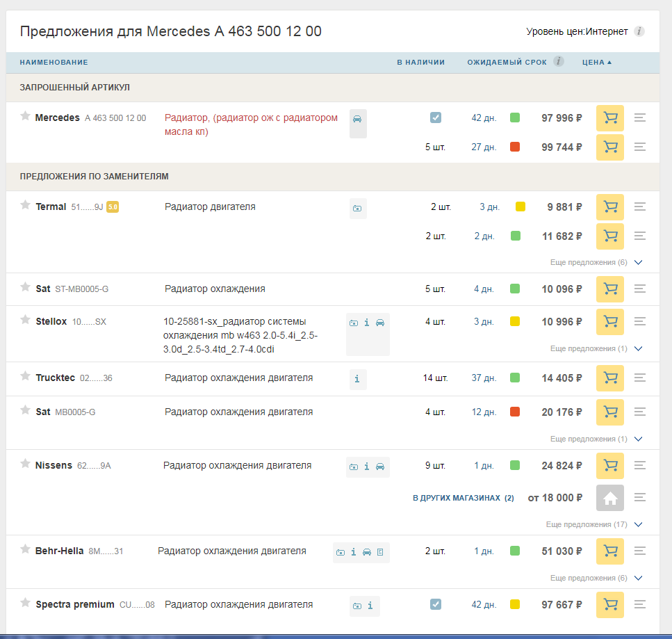Viewport: 672px width, 639px height.
Task: Open the info icon in Nissens row
Action: click(x=367, y=467)
